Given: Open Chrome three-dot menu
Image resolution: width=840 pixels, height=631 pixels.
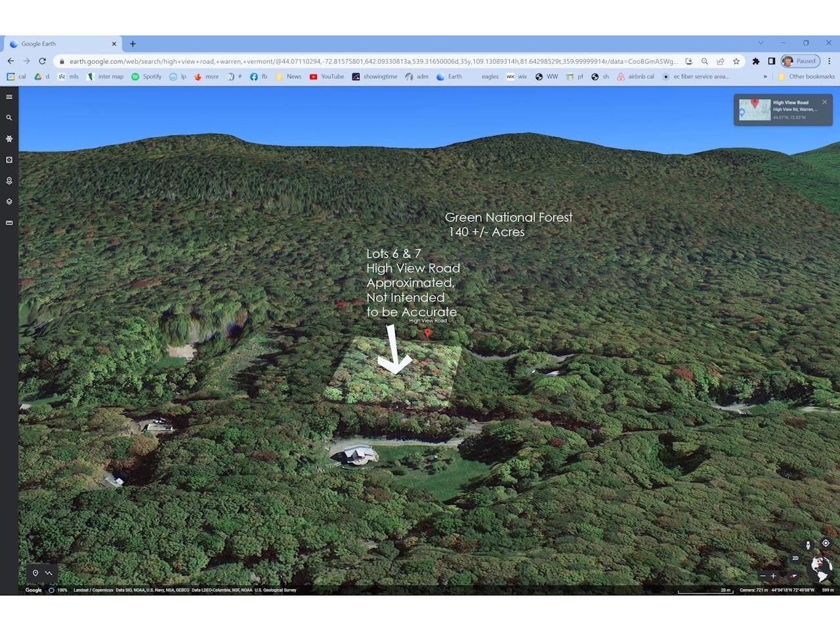Looking at the screenshot, I should (x=829, y=61).
